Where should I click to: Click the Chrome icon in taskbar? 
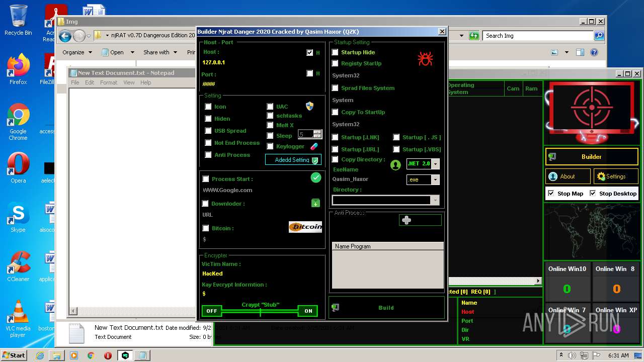pyautogui.click(x=91, y=355)
